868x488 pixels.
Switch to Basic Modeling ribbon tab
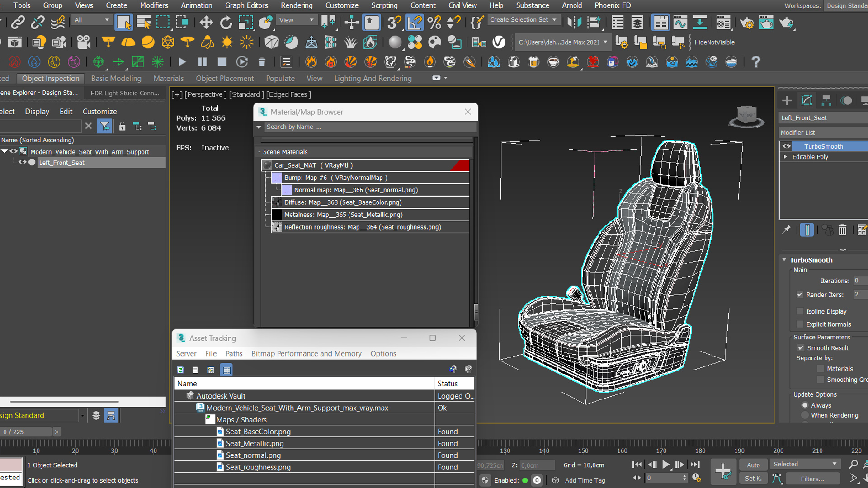pos(116,78)
